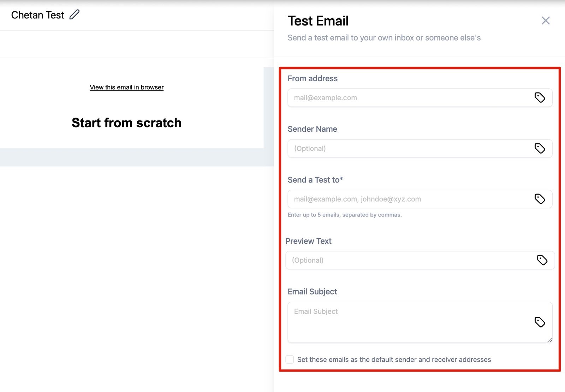
Task: Enable default sender and receiver addresses checkbox
Action: (x=290, y=360)
